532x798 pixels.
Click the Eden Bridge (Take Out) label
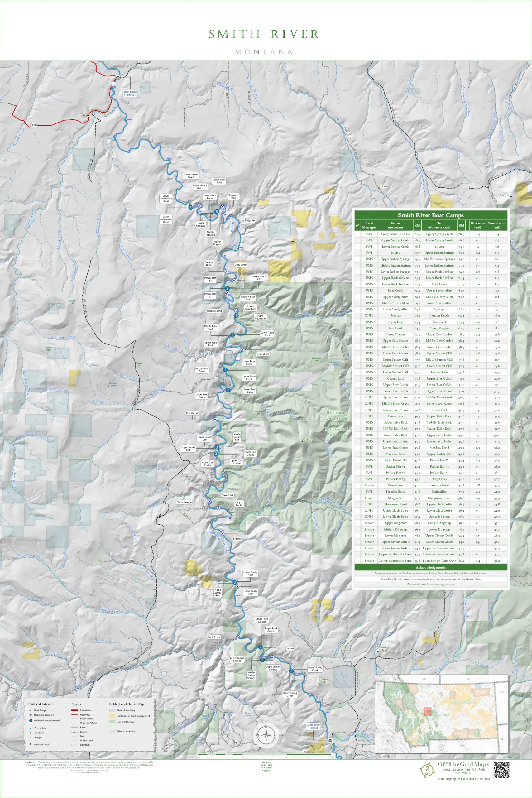tap(130, 93)
